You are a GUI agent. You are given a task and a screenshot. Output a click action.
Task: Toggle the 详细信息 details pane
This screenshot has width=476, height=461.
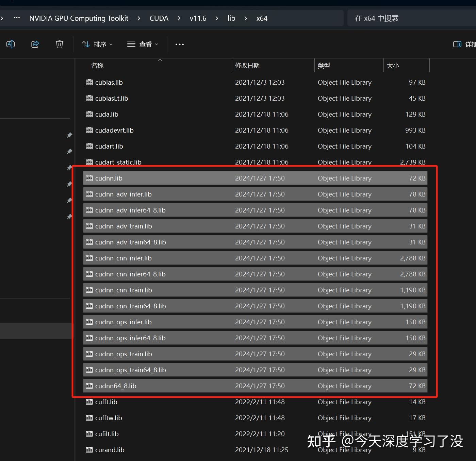(x=457, y=44)
